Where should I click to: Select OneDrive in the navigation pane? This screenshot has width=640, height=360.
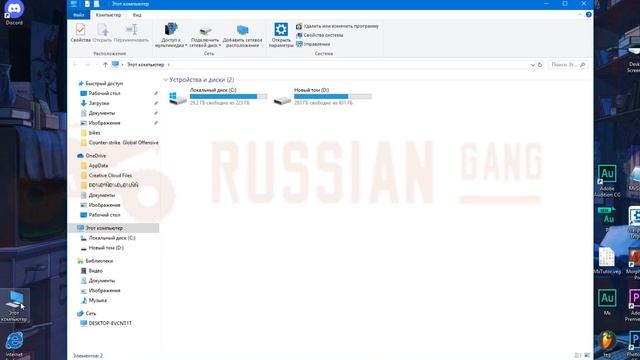point(96,156)
